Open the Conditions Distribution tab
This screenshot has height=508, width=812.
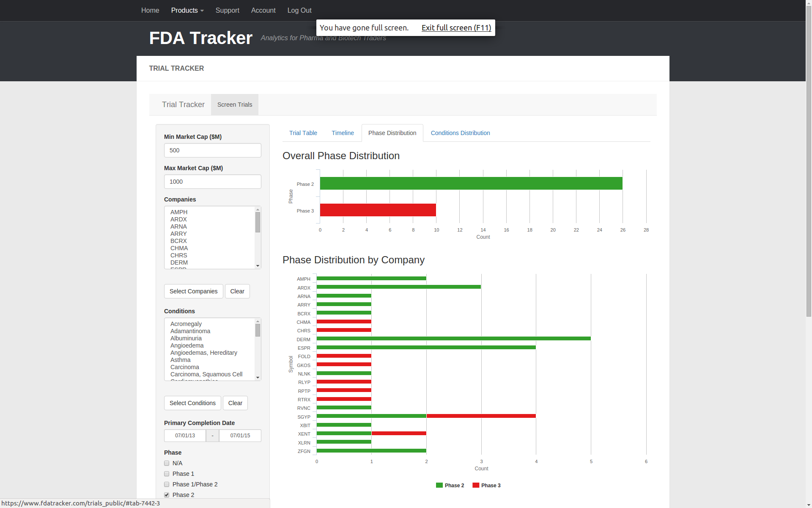pyautogui.click(x=460, y=133)
